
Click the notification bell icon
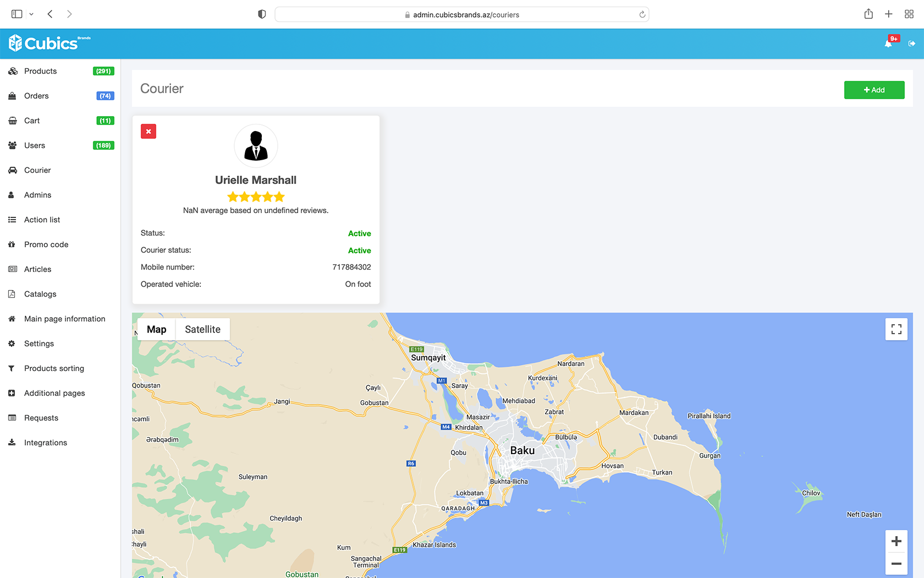coord(888,43)
